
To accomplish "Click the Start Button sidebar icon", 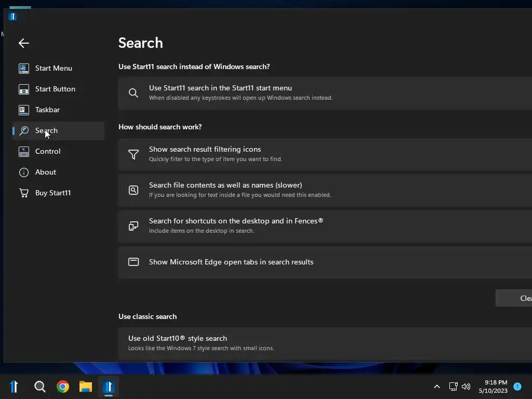I will point(24,89).
